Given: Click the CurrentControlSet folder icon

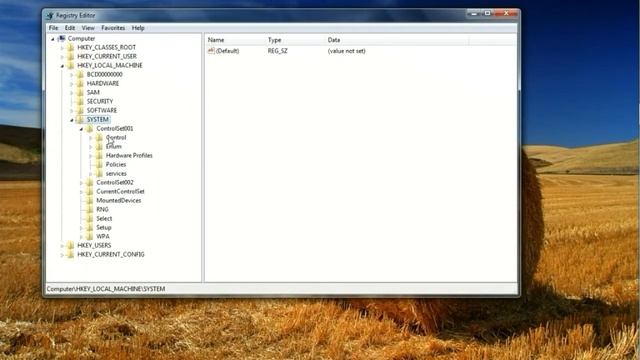Looking at the screenshot, I should tap(90, 191).
